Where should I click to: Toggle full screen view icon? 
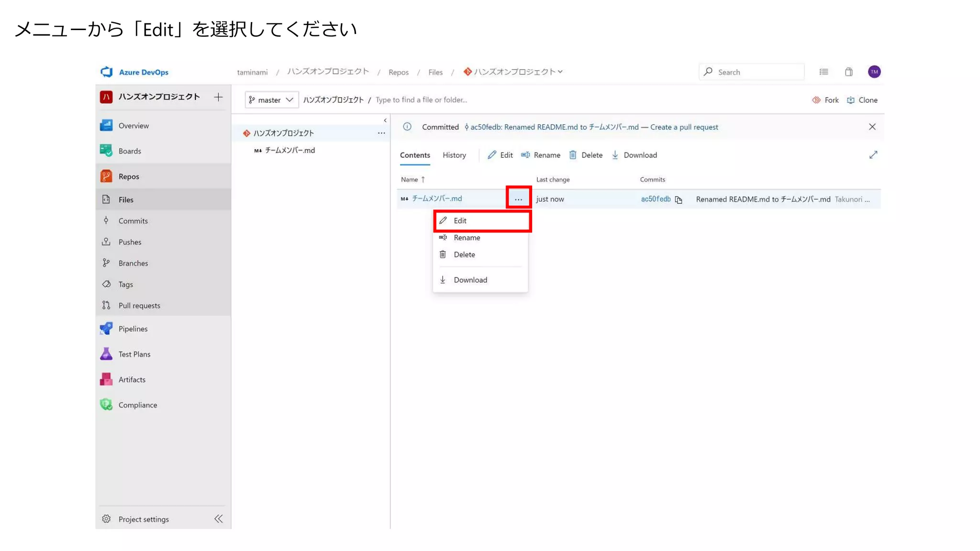click(x=873, y=155)
